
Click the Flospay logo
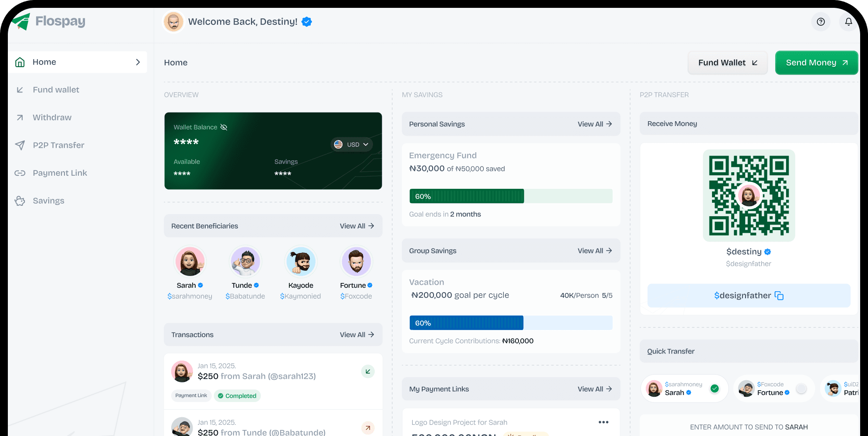(48, 21)
